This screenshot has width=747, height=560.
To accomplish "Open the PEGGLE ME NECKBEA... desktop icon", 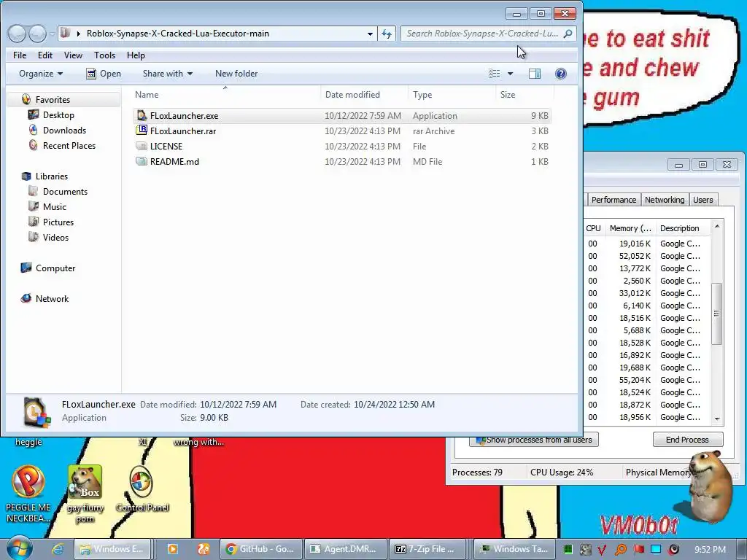I will click(28, 494).
